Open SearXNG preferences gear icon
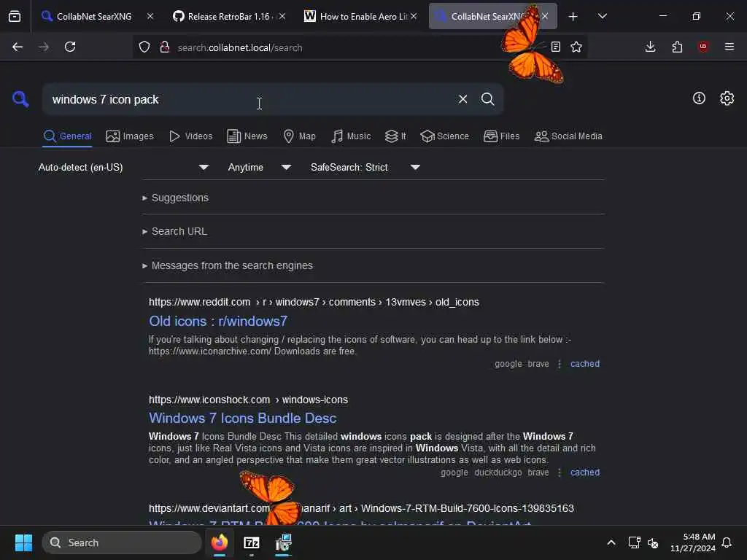This screenshot has height=560, width=747. 727,98
